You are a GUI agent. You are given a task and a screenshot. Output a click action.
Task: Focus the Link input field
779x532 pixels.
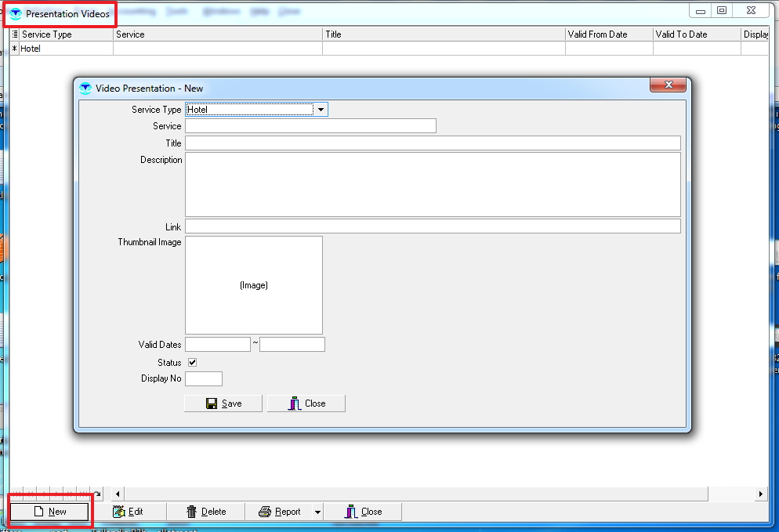click(x=433, y=226)
